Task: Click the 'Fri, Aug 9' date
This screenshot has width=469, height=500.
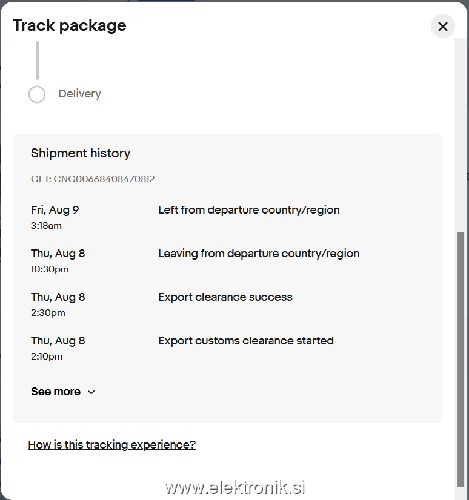Action: [55, 210]
